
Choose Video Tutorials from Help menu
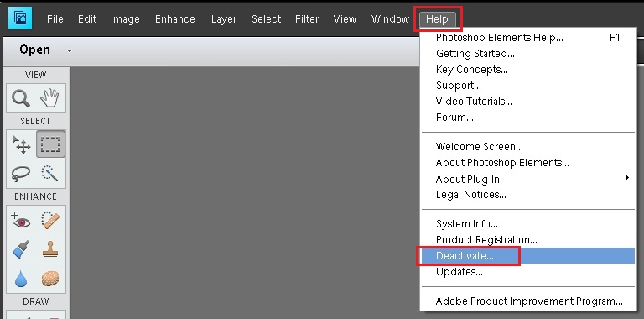pos(527,102)
